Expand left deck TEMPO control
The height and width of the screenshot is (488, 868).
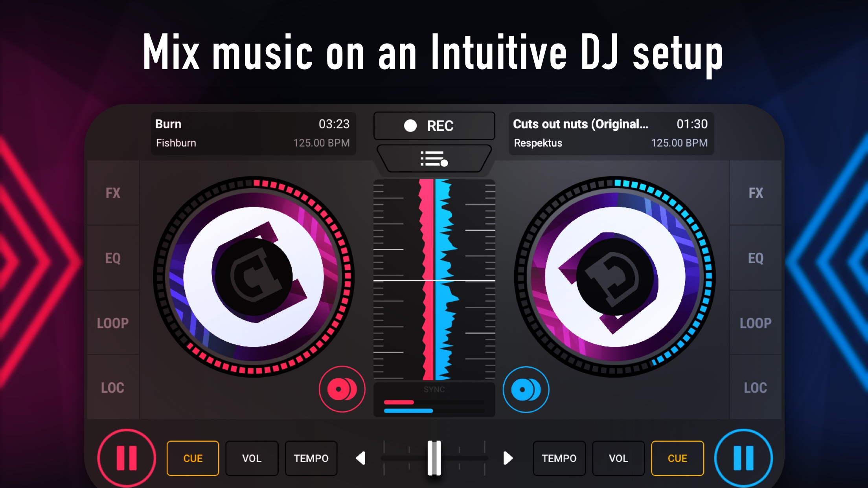(311, 458)
